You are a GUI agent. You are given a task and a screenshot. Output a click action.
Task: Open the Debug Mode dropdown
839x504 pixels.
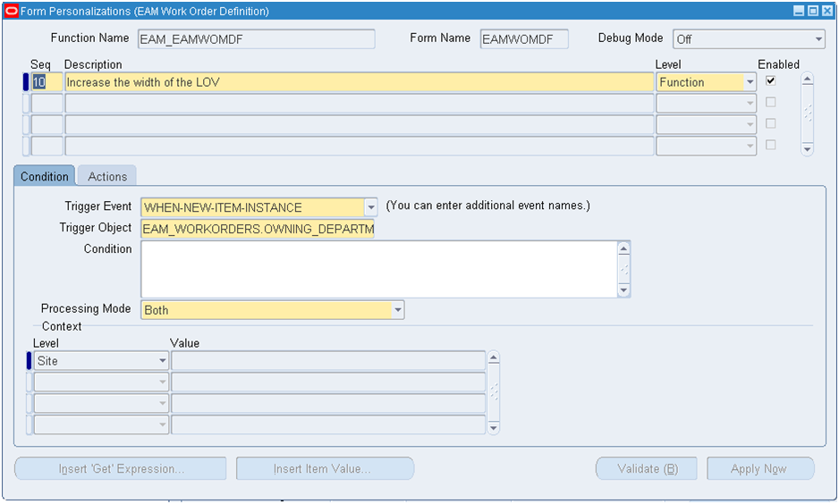(818, 39)
